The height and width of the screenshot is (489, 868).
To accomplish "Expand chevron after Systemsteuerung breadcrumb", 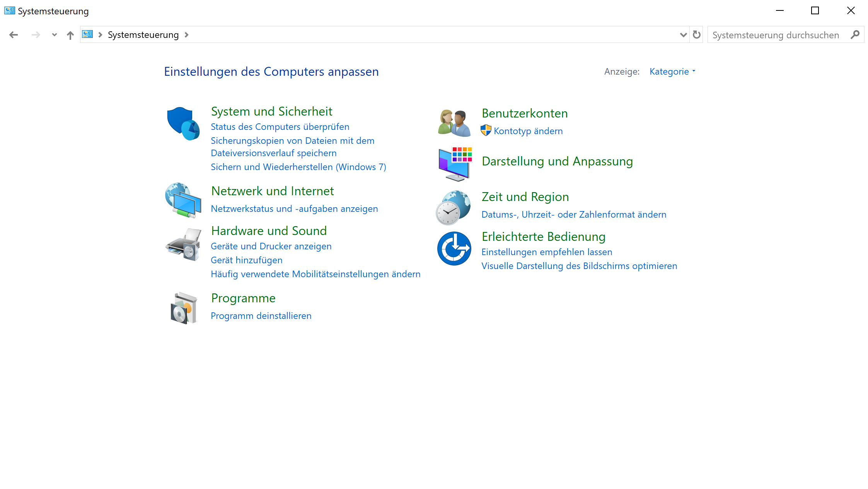I will tap(187, 35).
